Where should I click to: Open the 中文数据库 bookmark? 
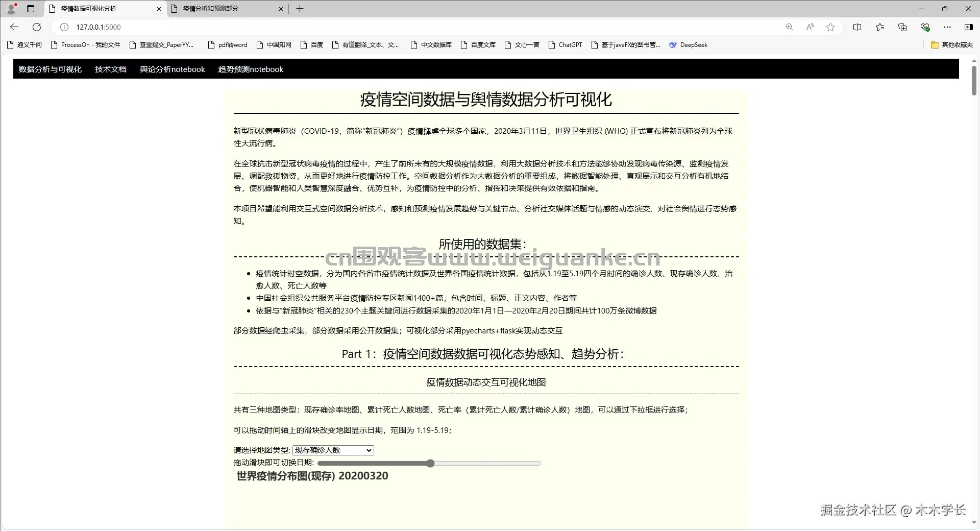tap(431, 45)
